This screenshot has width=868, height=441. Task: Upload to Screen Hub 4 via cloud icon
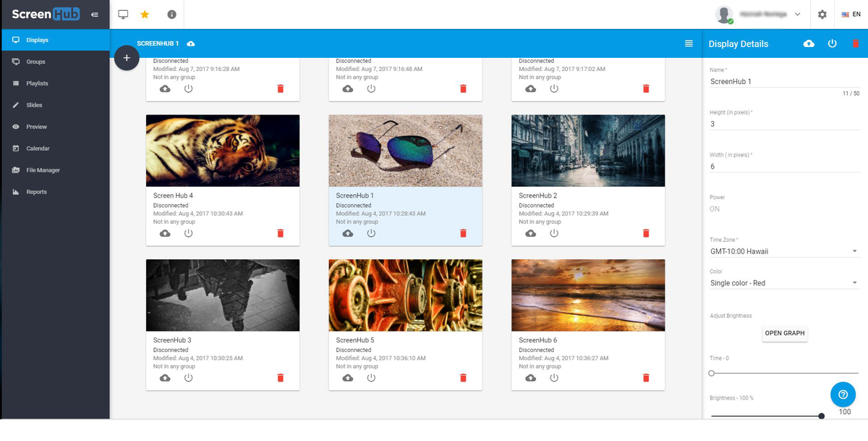[x=165, y=233]
